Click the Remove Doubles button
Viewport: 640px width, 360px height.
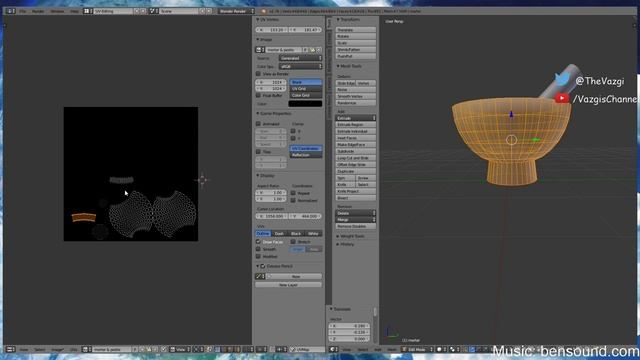pos(356,226)
